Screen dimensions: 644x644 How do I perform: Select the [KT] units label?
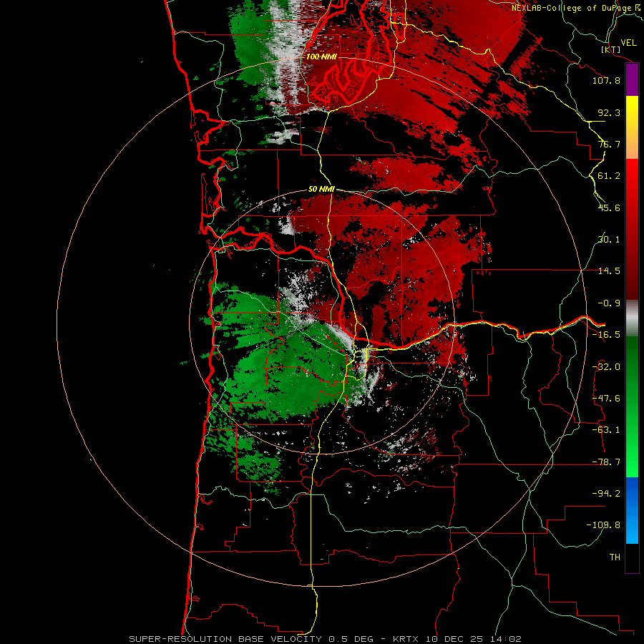(x=611, y=49)
